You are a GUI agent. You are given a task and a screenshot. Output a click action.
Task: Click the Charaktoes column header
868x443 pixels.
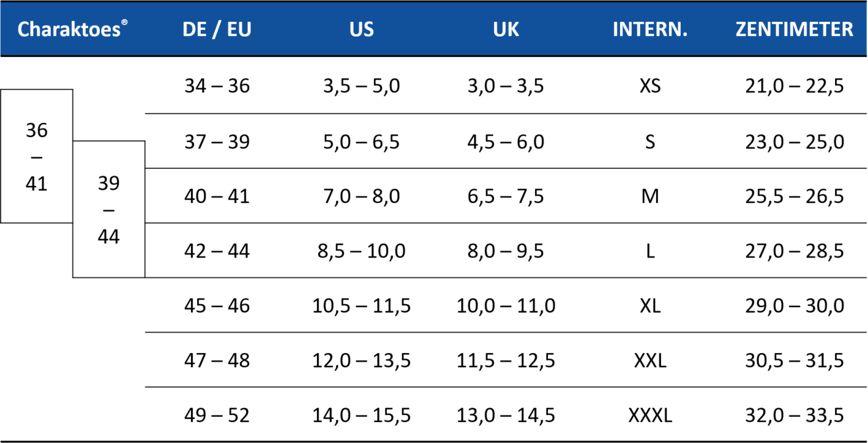pos(73,29)
